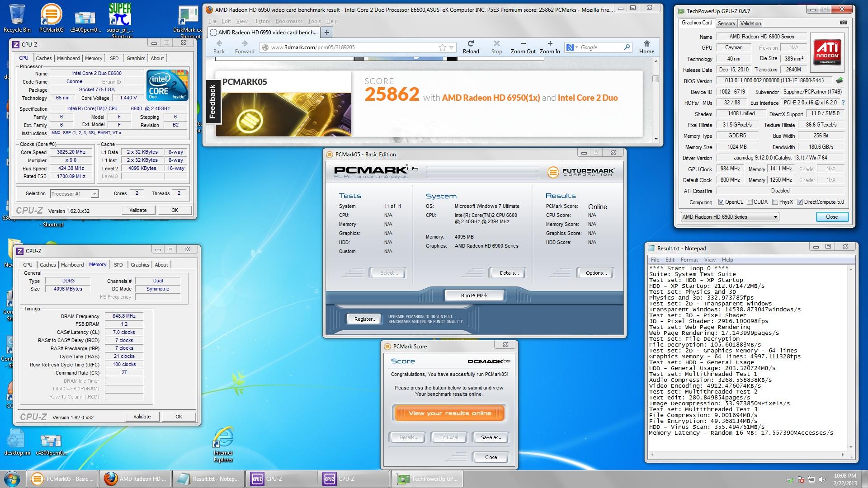Toggle the DirectCompute 5.0 checkbox

click(800, 202)
